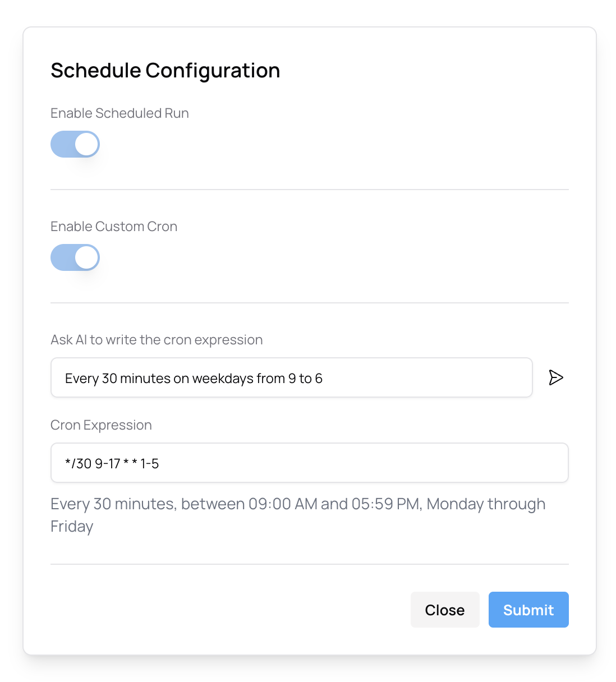
Task: Close the Schedule Configuration dialog
Action: pyautogui.click(x=445, y=610)
